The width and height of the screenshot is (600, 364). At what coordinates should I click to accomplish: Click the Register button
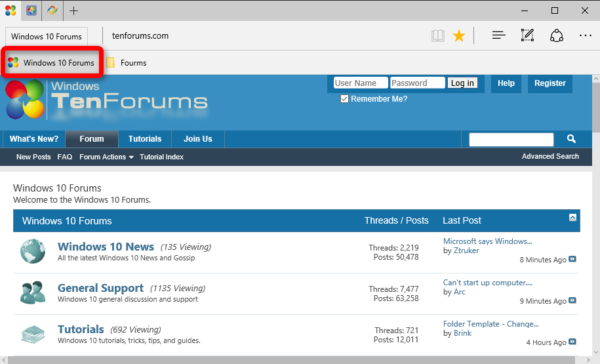[550, 83]
